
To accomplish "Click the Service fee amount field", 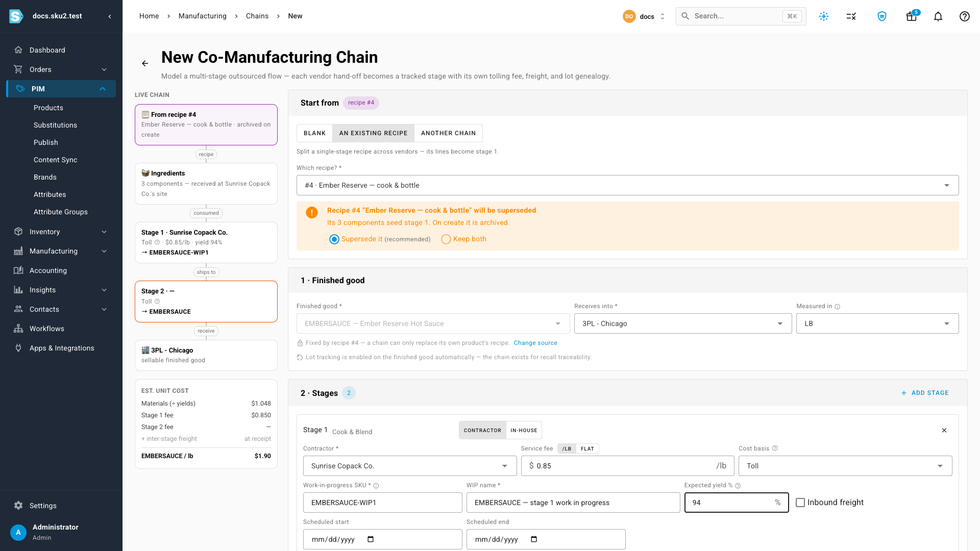I will click(627, 466).
